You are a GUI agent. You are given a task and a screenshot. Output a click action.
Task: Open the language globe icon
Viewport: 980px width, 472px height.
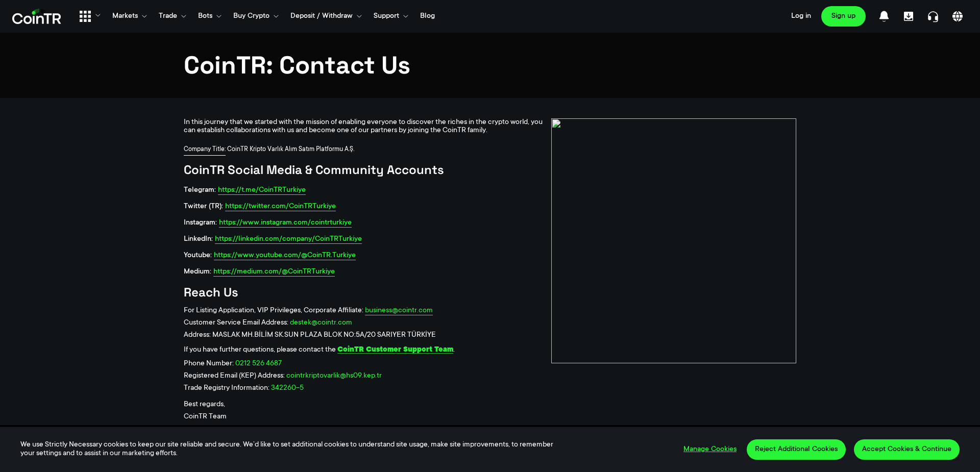click(957, 16)
